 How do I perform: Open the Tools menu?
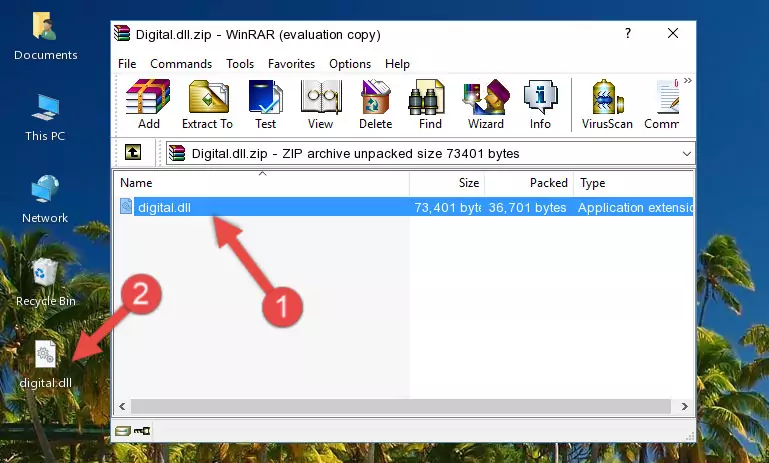pos(240,64)
